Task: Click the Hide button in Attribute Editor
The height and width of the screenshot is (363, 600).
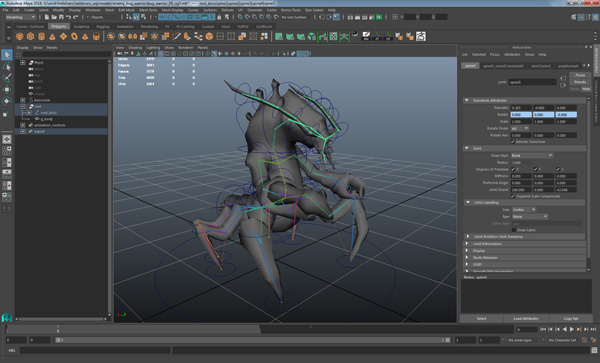Action: (586, 89)
